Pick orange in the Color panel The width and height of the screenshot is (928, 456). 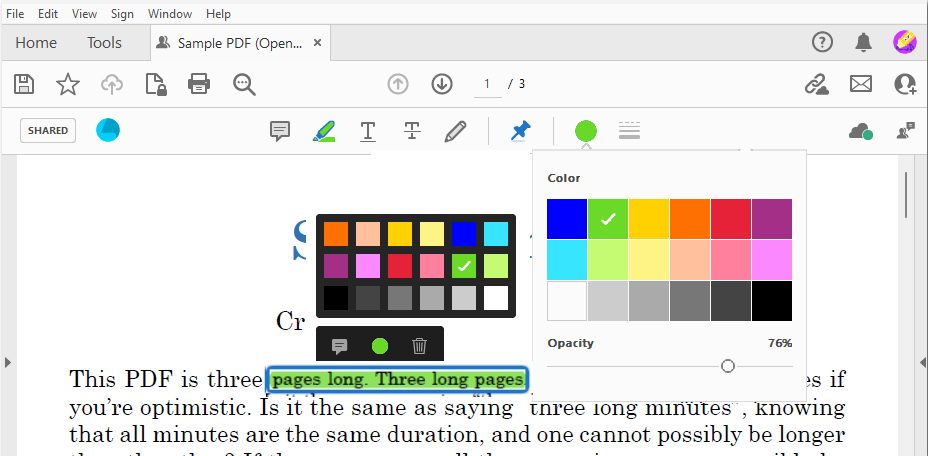pos(690,219)
